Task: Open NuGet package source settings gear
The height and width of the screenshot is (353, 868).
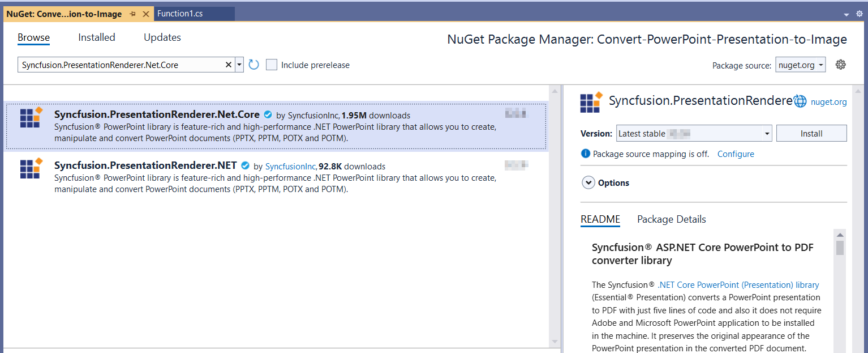Action: [841, 65]
